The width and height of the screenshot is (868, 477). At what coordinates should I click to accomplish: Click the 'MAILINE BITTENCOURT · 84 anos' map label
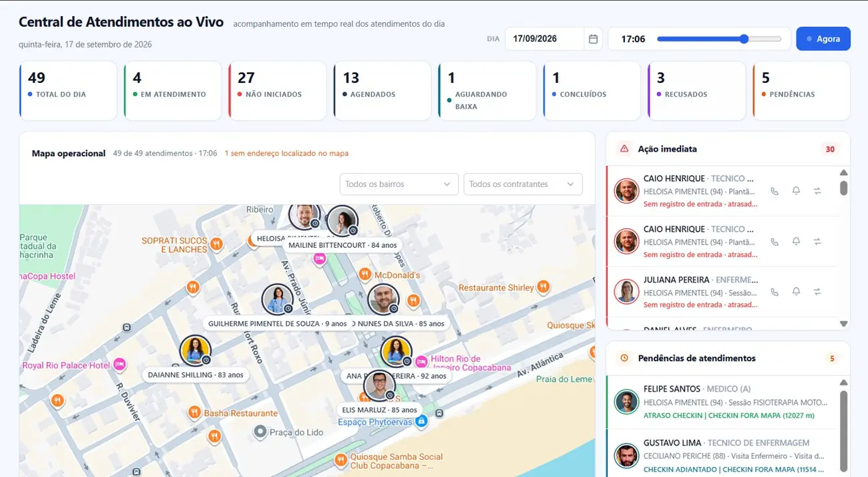(x=343, y=245)
